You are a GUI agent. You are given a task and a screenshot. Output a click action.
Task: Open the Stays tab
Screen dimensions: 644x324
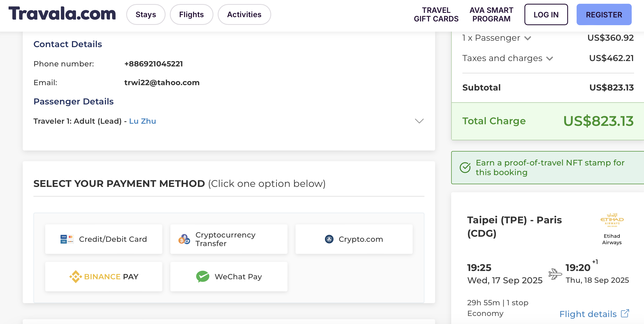pyautogui.click(x=146, y=14)
